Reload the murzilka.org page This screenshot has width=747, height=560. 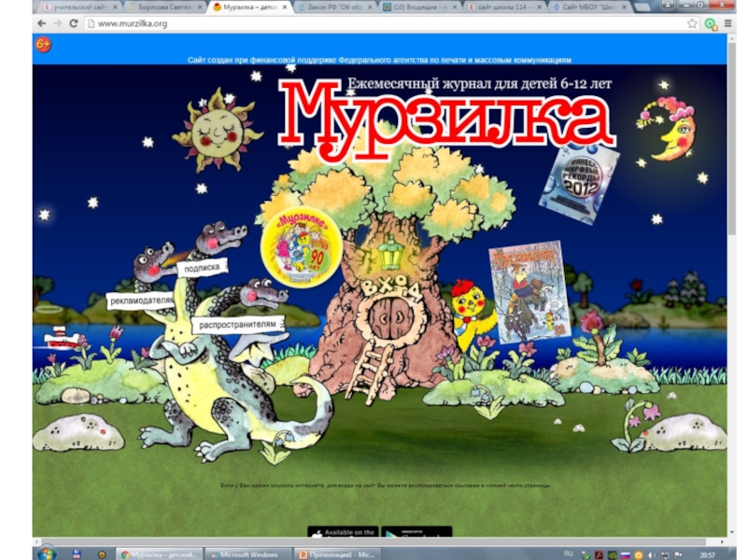pyautogui.click(x=74, y=23)
